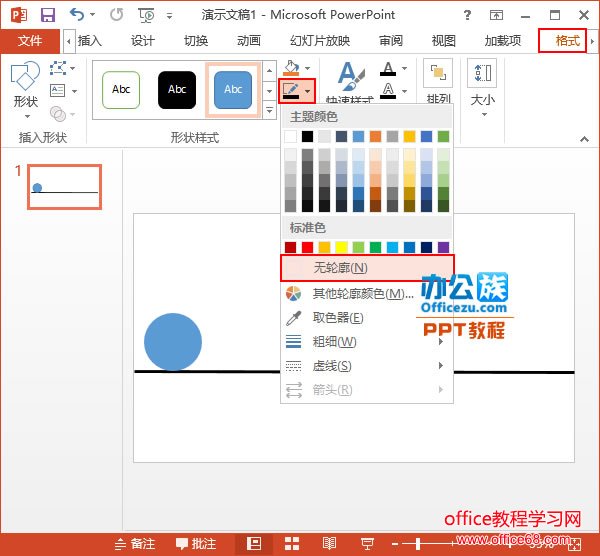
Task: Toggle the Comments (批注) pane
Action: [x=195, y=544]
